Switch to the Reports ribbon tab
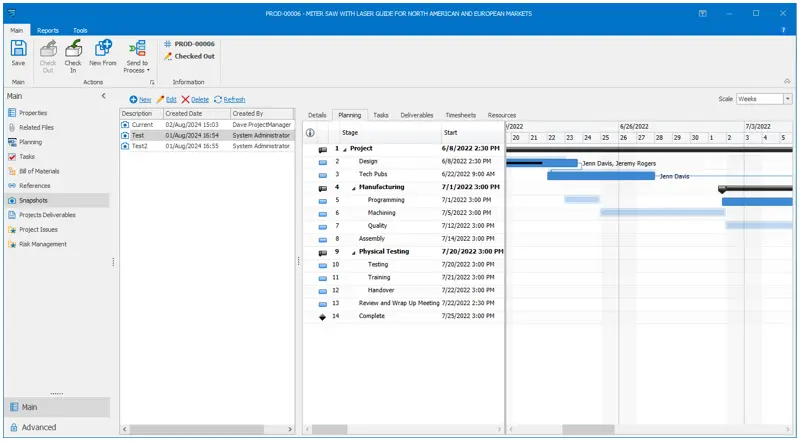800x442 pixels. click(x=48, y=30)
